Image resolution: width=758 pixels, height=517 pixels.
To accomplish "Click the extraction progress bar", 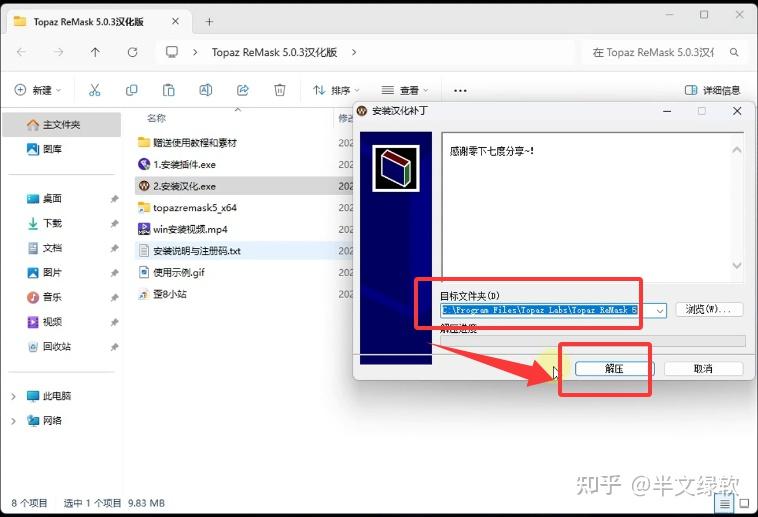I will [593, 340].
